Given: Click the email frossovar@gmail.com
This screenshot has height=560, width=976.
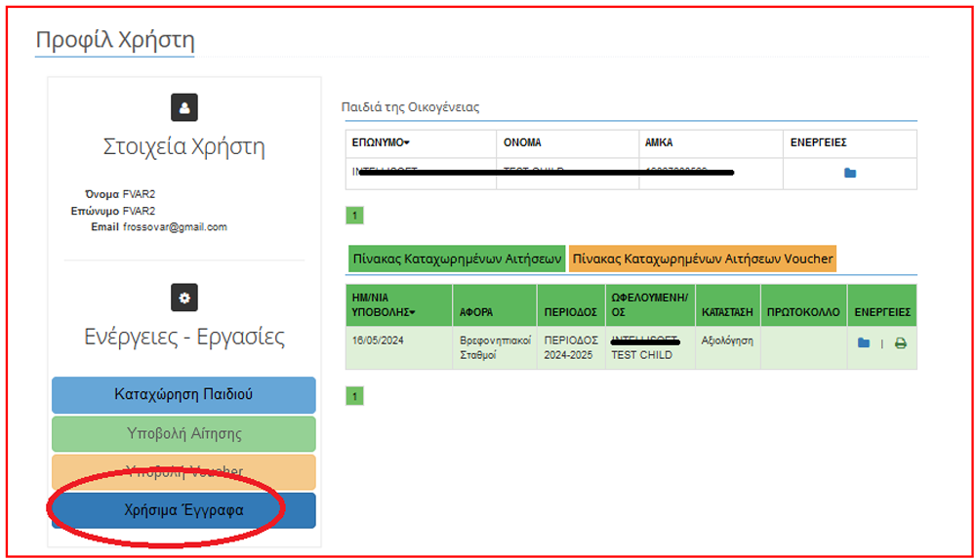Looking at the screenshot, I should (x=175, y=226).
